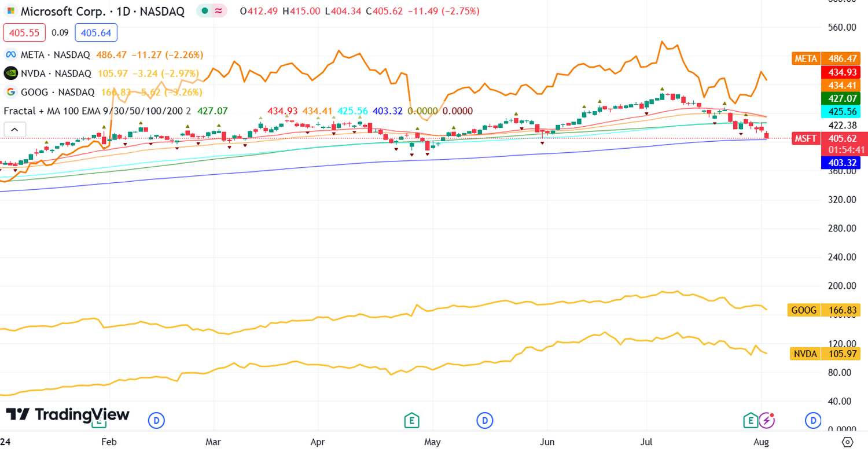Click the GOOG 166.83 price axis label
868x452 pixels.
(824, 310)
